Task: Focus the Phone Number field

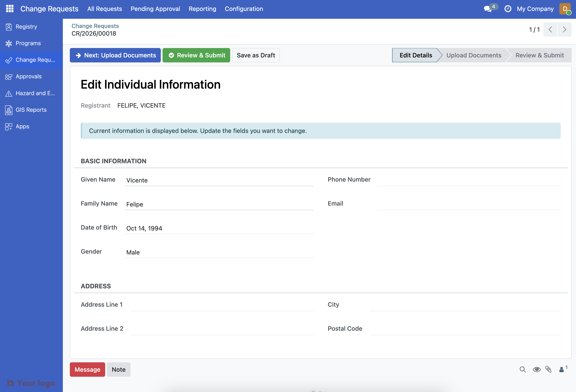Action: tap(469, 180)
